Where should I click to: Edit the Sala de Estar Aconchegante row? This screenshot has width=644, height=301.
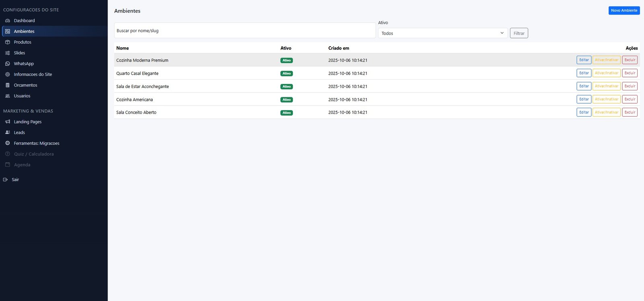(584, 86)
